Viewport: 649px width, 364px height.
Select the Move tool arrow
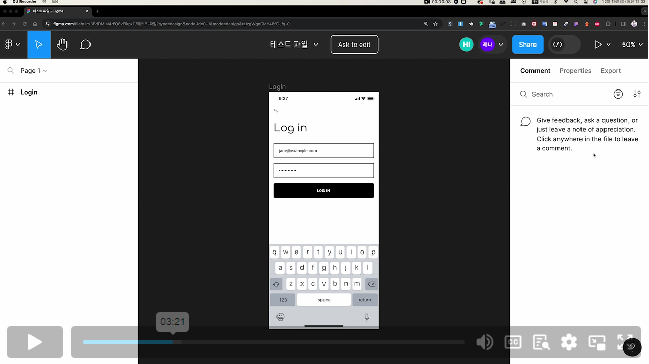pos(39,44)
